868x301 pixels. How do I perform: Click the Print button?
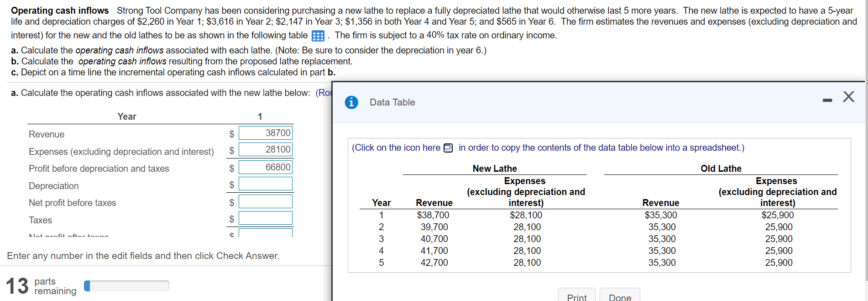click(576, 297)
